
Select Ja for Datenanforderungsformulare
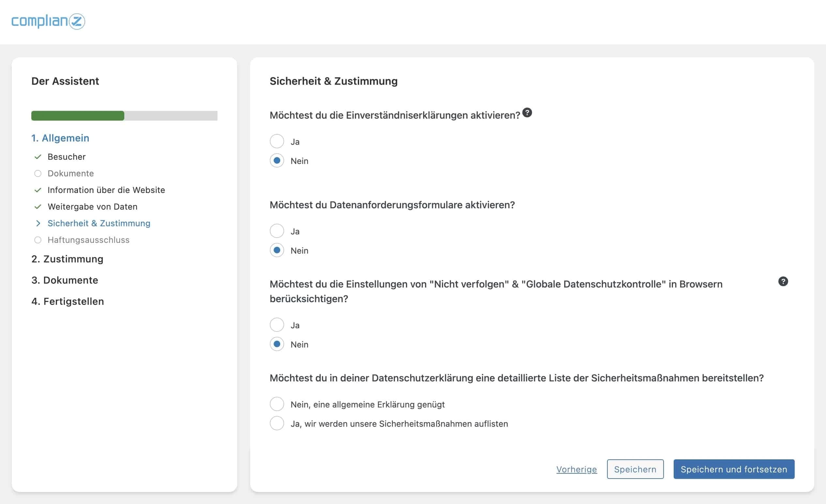[x=277, y=230]
